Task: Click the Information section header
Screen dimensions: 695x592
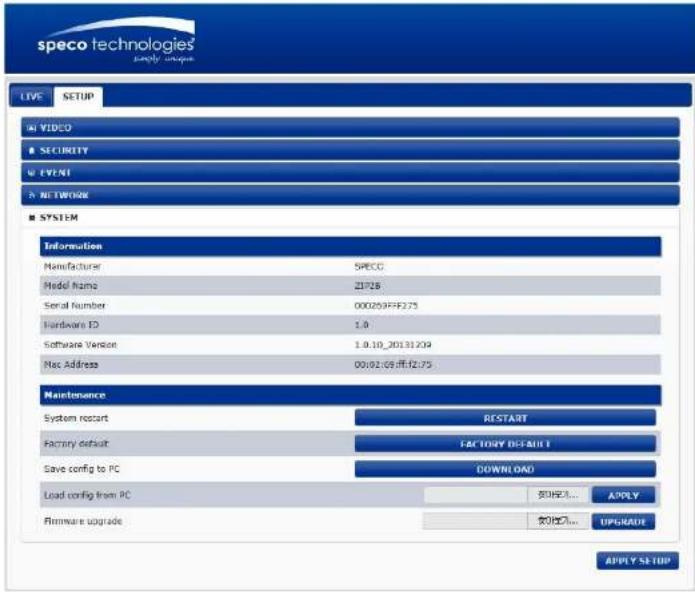Action: pos(351,246)
